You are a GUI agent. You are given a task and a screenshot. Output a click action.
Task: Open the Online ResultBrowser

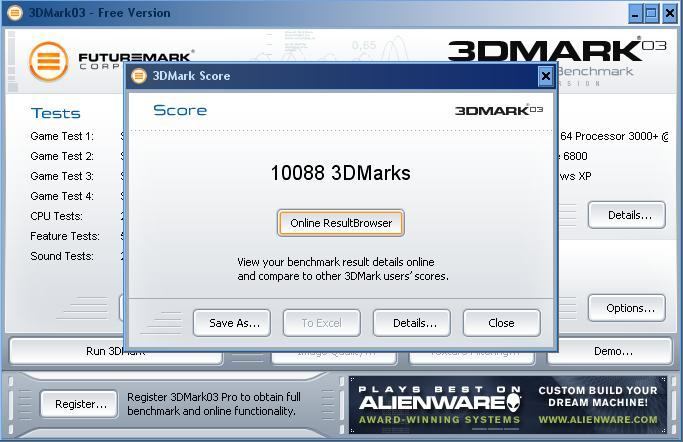pos(341,223)
